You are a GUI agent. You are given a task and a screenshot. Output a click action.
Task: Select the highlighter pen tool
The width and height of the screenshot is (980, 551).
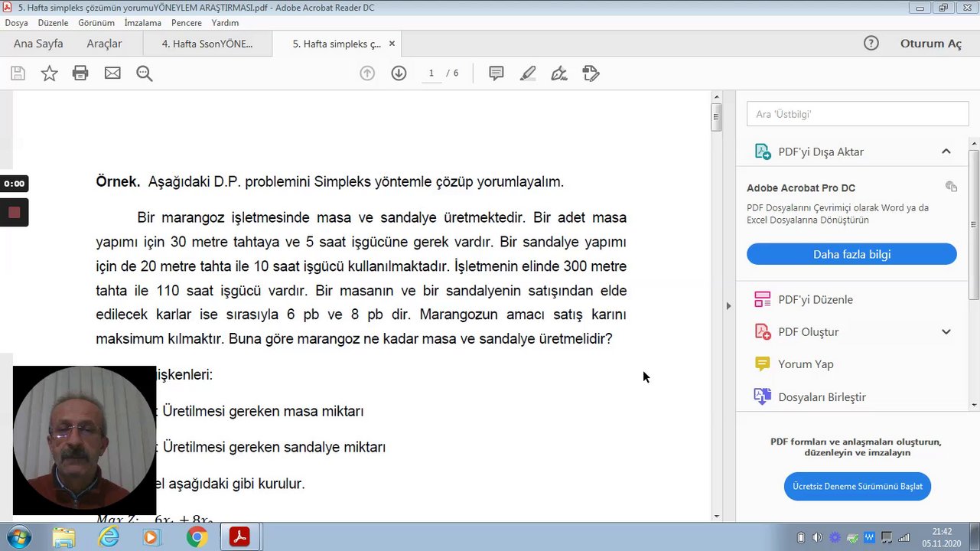point(528,73)
